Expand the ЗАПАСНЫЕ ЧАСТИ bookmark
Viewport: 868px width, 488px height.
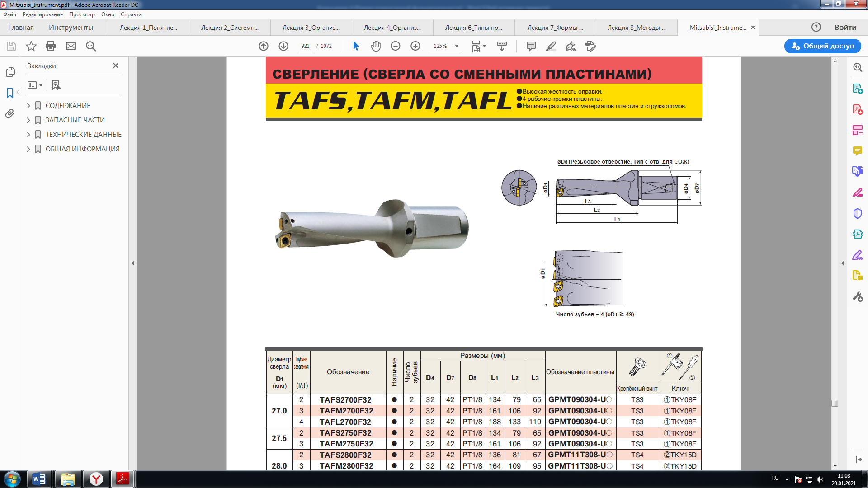pos(28,120)
